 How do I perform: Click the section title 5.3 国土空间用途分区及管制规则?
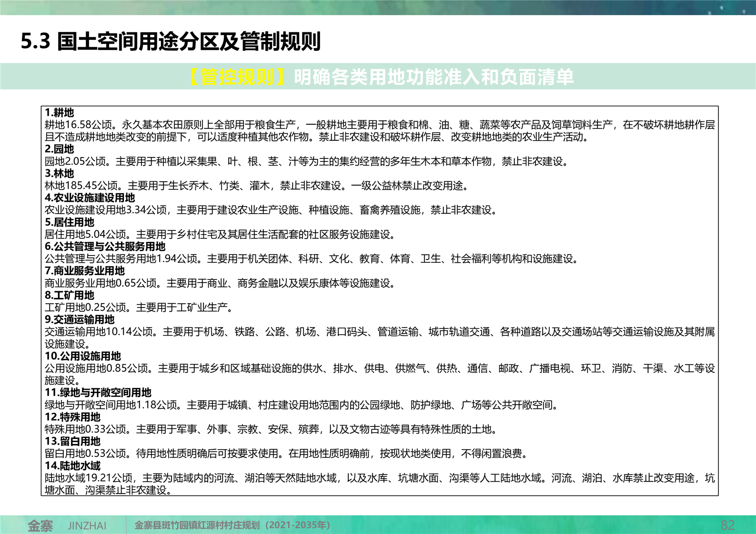click(170, 41)
